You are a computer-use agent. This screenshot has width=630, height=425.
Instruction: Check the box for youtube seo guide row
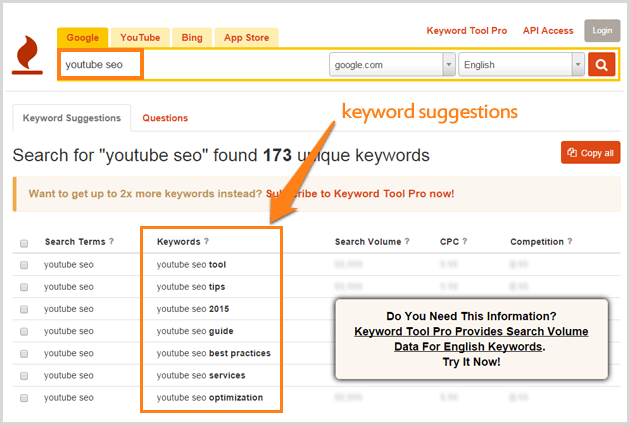tap(24, 331)
